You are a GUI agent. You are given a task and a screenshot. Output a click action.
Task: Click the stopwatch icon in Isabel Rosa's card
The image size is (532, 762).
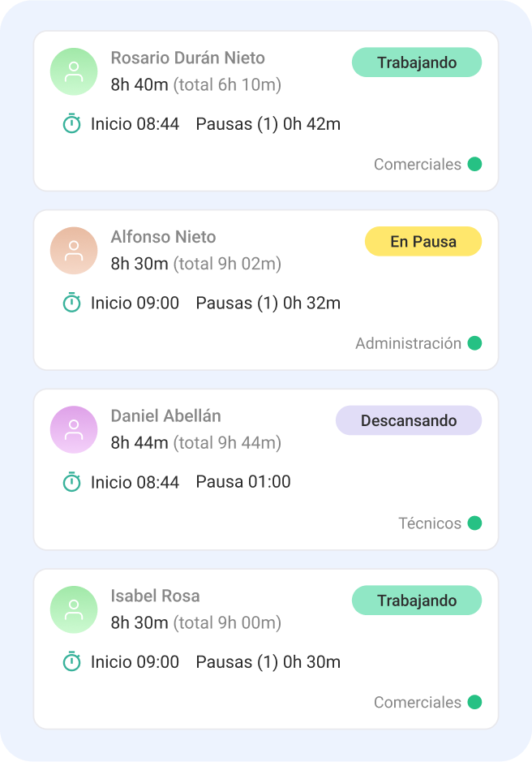click(x=72, y=662)
